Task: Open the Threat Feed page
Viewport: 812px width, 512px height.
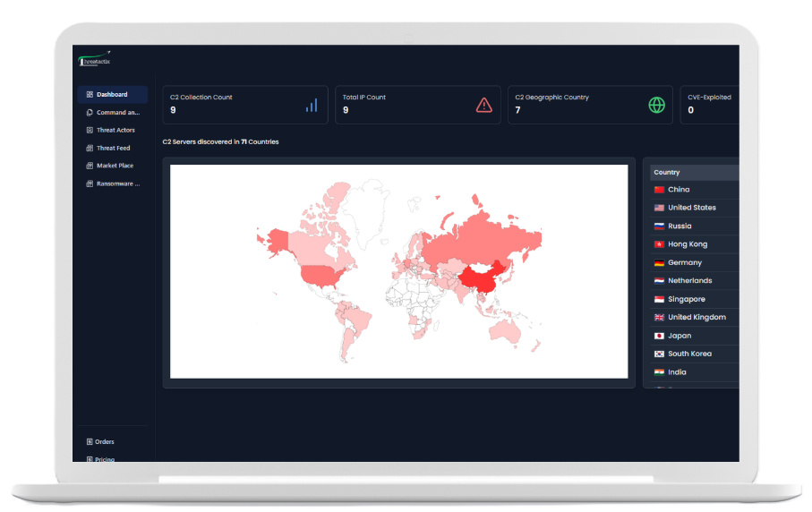Action: 113,148
